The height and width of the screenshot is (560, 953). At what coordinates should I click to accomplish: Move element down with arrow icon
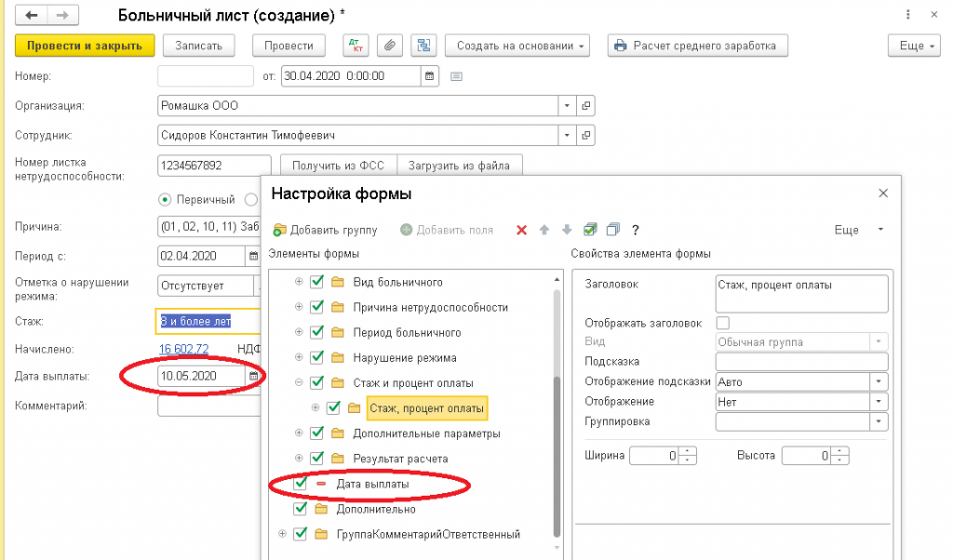click(x=567, y=230)
